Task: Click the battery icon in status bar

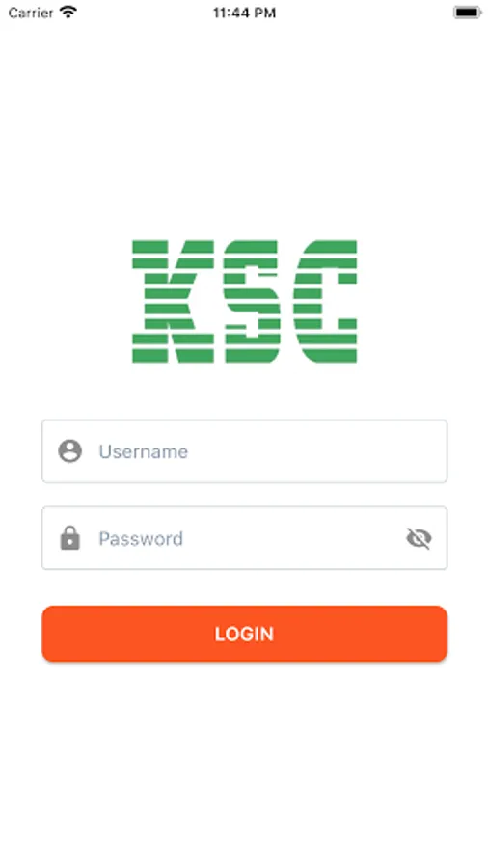Action: (x=467, y=13)
